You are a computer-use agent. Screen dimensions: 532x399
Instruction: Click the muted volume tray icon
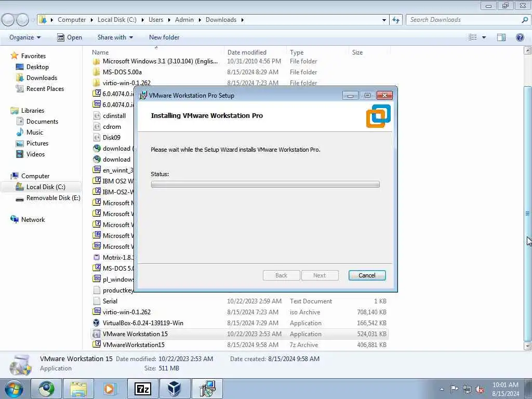tap(480, 389)
